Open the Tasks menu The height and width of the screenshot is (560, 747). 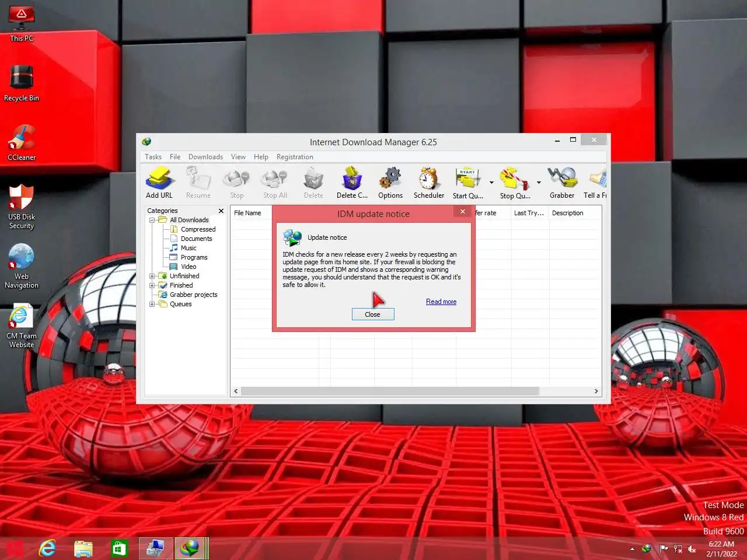click(153, 157)
